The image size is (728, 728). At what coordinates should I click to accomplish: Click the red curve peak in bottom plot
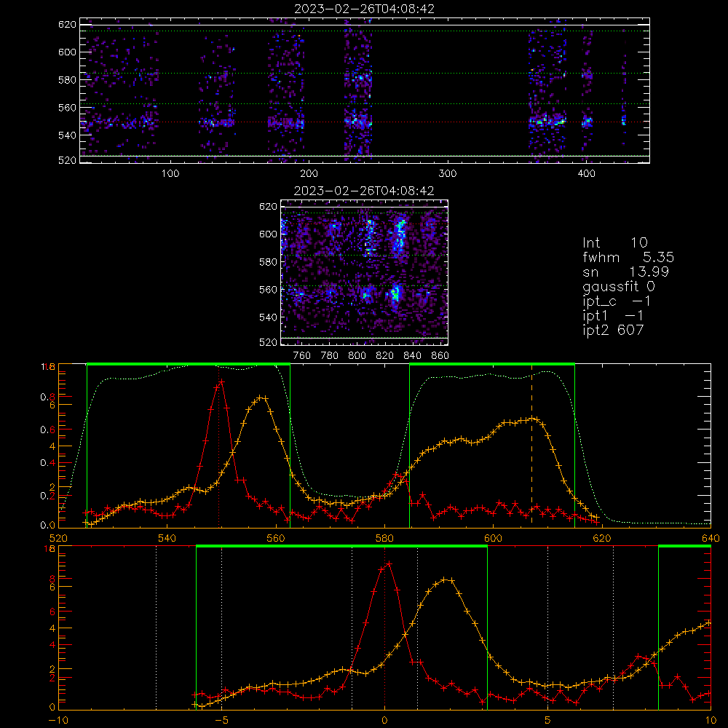tap(388, 563)
